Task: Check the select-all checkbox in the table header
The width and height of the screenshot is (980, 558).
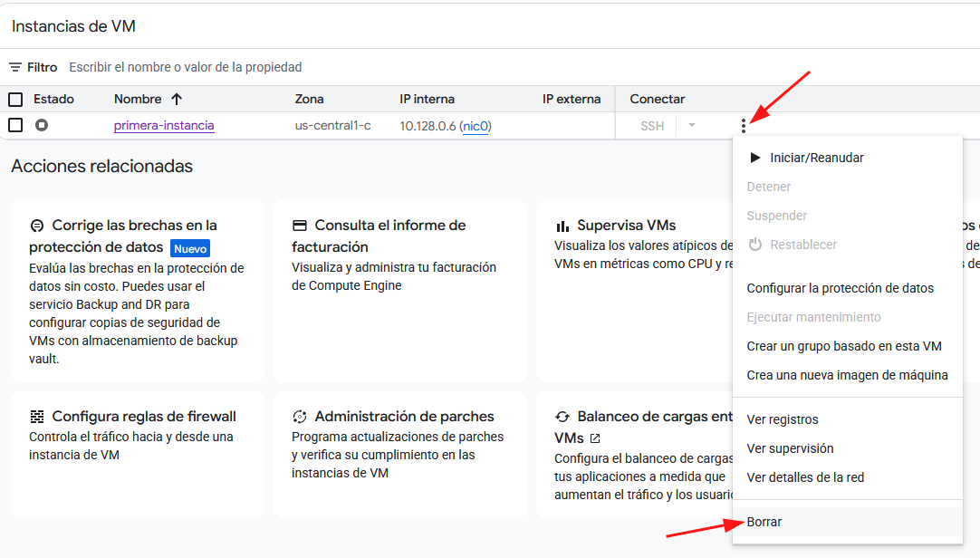Action: click(x=15, y=99)
